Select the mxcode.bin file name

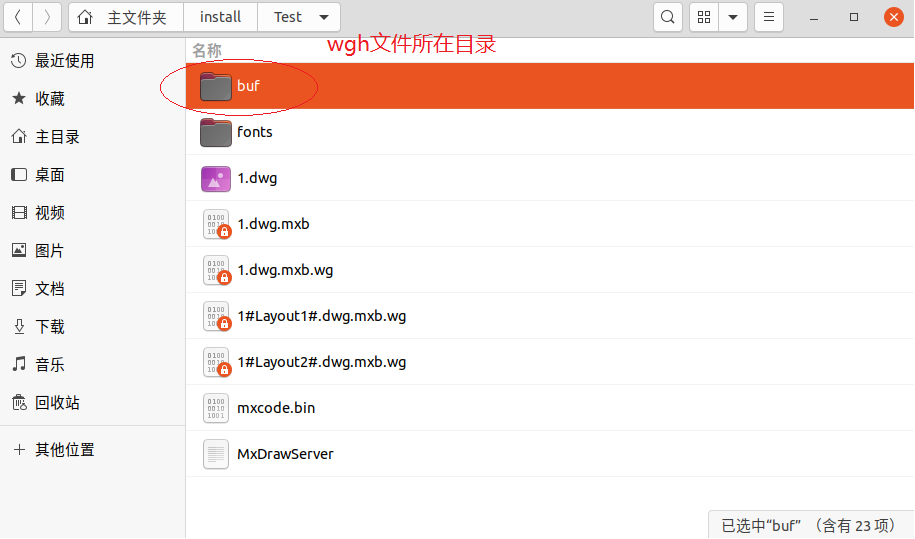pyautogui.click(x=276, y=408)
